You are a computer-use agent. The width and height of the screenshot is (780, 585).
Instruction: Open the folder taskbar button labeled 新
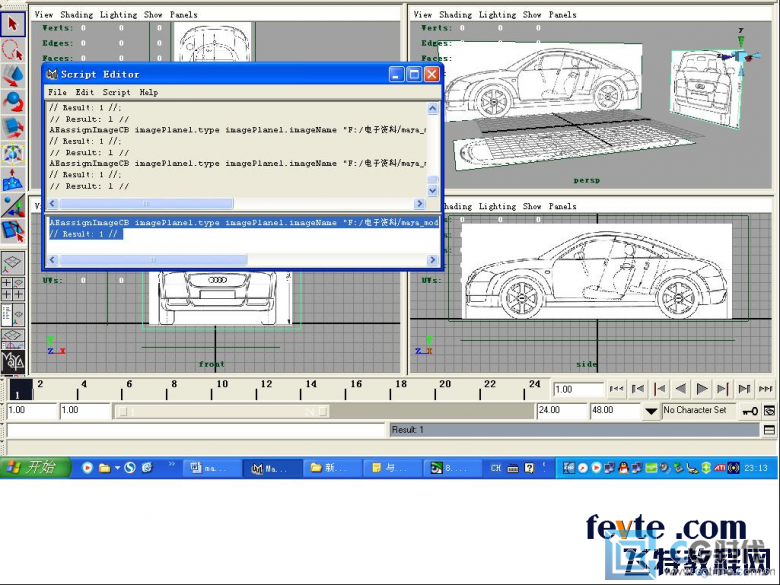331,468
